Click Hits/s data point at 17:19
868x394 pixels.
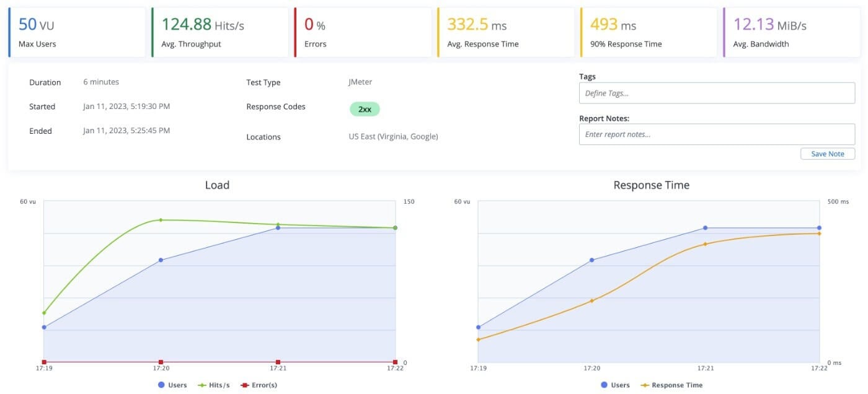coord(44,313)
